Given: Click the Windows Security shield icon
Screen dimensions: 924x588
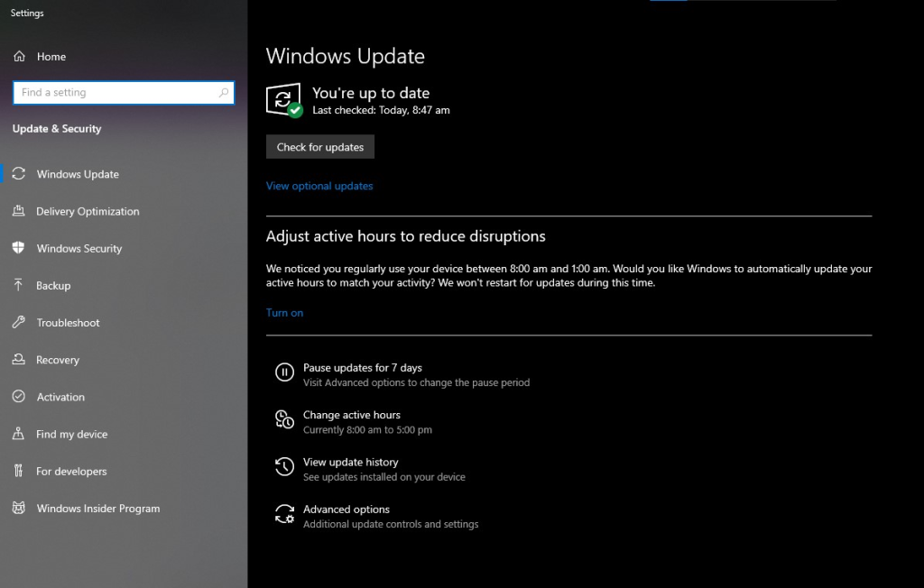Looking at the screenshot, I should click(x=19, y=248).
